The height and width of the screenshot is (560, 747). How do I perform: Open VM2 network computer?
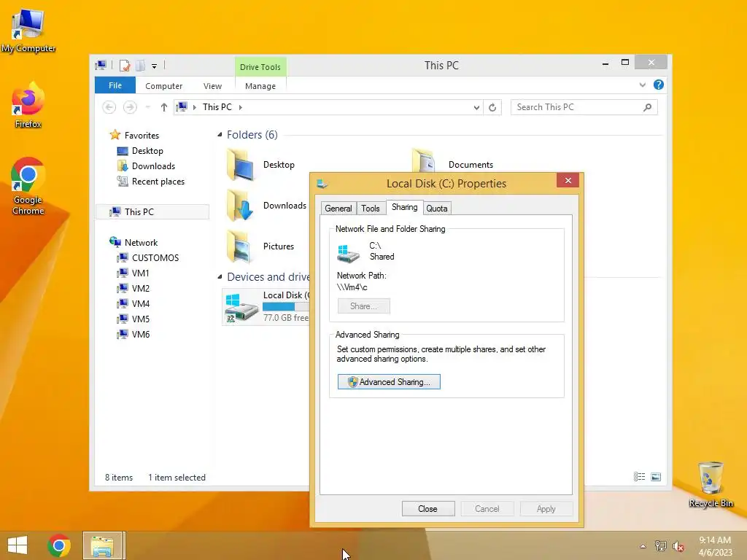[x=140, y=288]
